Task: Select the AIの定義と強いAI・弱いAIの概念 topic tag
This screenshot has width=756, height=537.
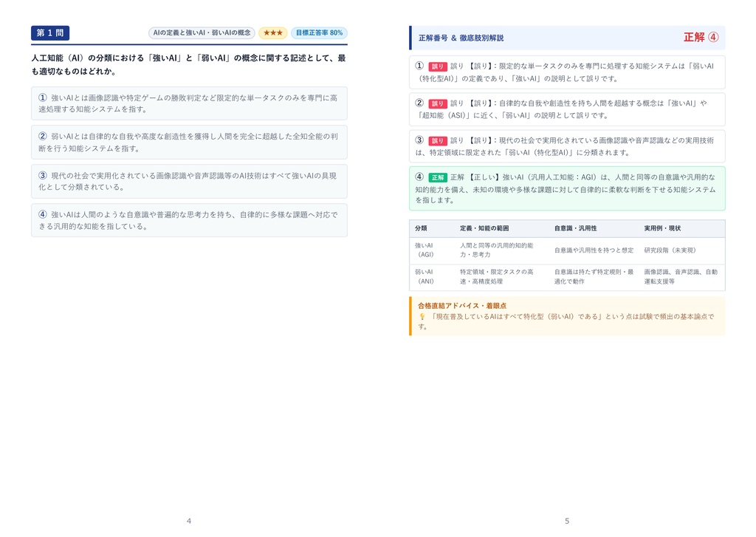Action: pos(202,33)
